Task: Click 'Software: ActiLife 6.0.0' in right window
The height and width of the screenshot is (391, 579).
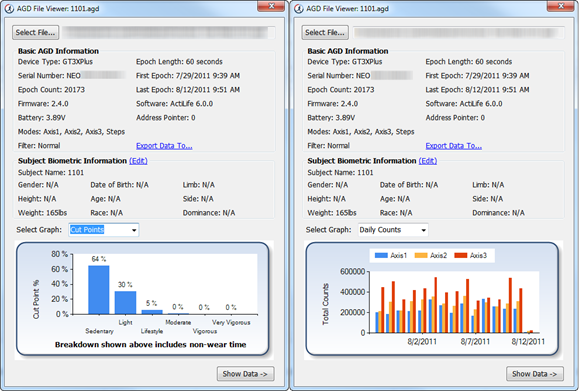Action: [x=464, y=104]
